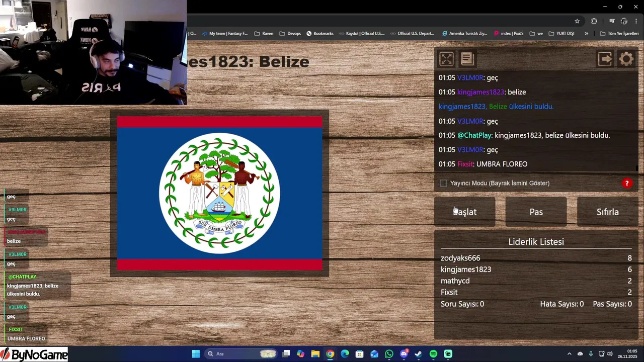The image size is (644, 362).
Task: Open Steam from taskbar
Action: [x=418, y=354]
